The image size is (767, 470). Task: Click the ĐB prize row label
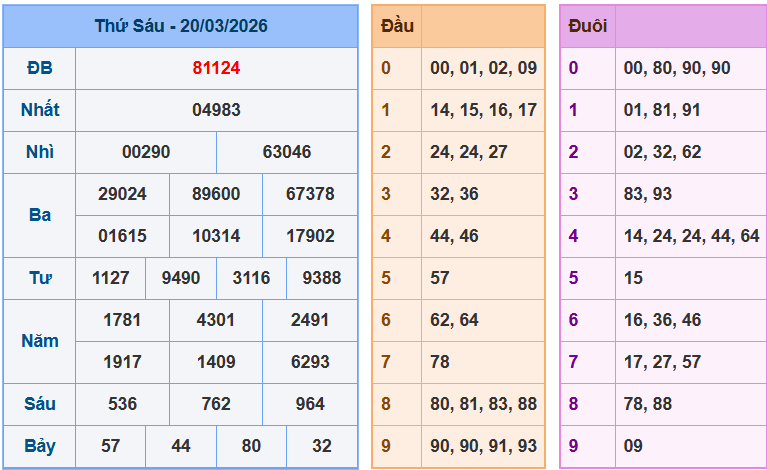click(40, 68)
